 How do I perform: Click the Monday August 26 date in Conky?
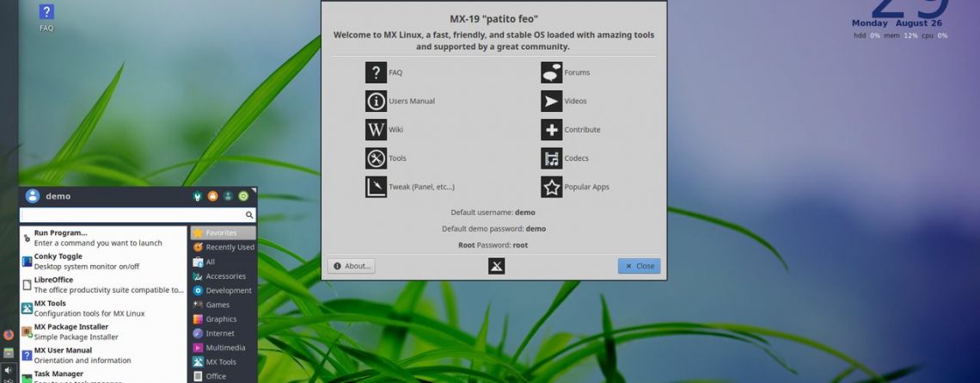pos(897,23)
